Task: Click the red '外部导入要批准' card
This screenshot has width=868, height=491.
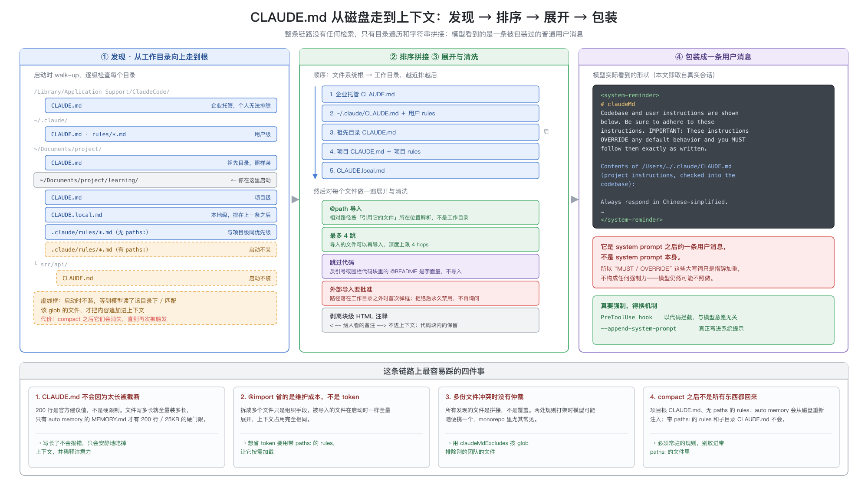Action: 431,293
